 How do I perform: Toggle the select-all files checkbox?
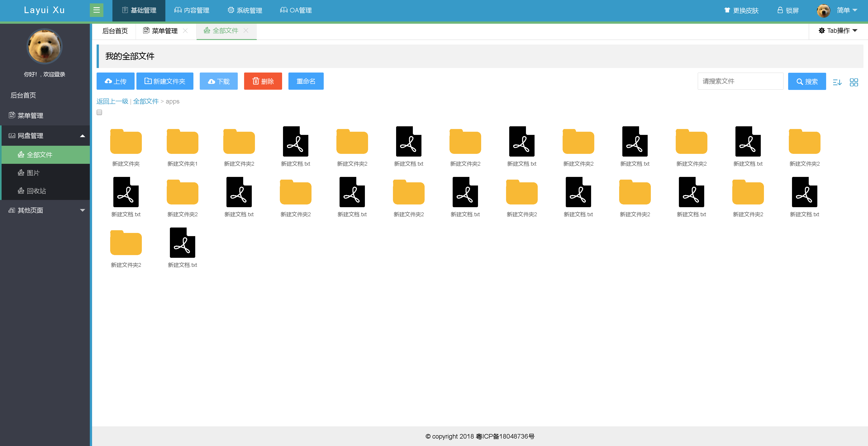pyautogui.click(x=99, y=112)
